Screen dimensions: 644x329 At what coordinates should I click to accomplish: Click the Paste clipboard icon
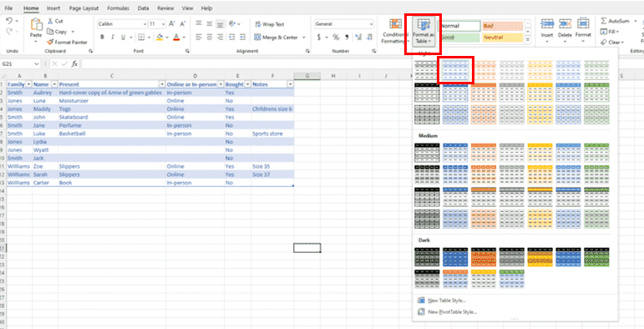[36, 25]
